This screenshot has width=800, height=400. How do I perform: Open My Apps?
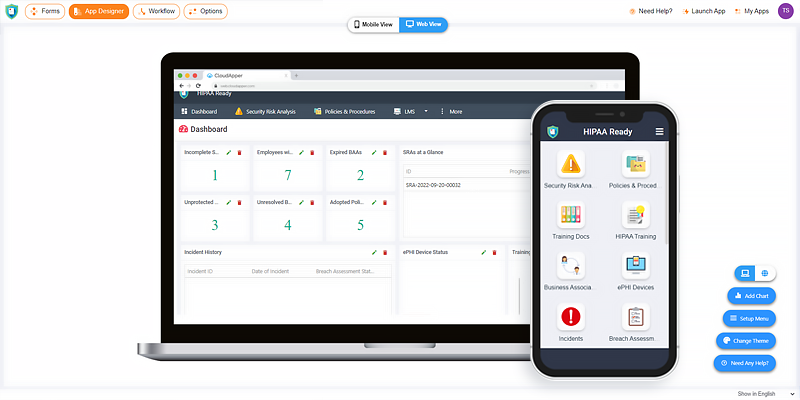[x=752, y=11]
